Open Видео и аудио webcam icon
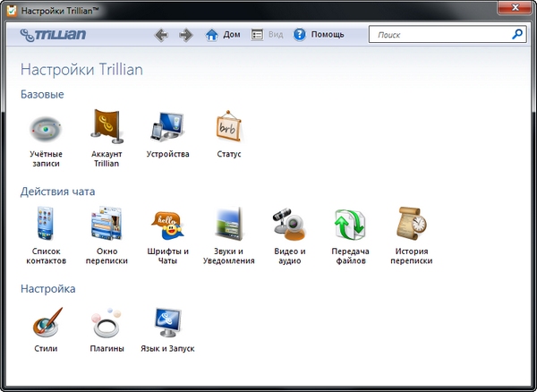Image resolution: width=537 pixels, height=392 pixels. click(x=290, y=224)
